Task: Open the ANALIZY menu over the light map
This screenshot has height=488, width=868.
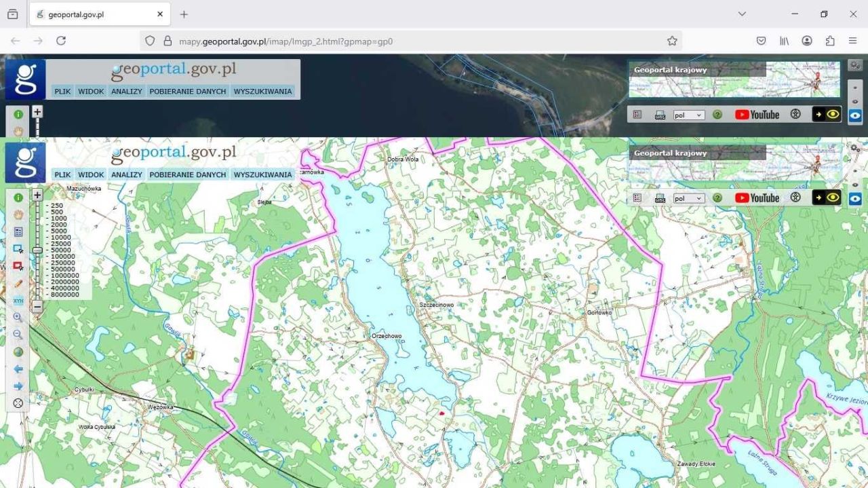Action: pos(127,174)
